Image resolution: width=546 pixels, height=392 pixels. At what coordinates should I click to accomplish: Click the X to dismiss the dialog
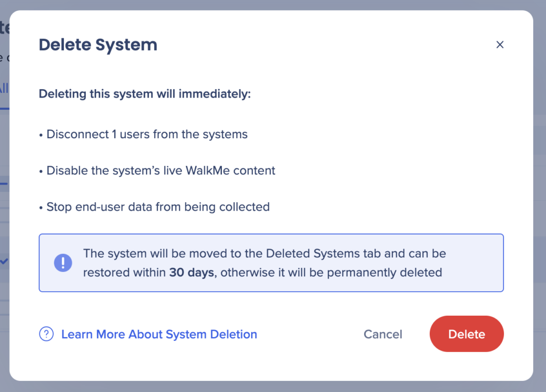(x=500, y=44)
